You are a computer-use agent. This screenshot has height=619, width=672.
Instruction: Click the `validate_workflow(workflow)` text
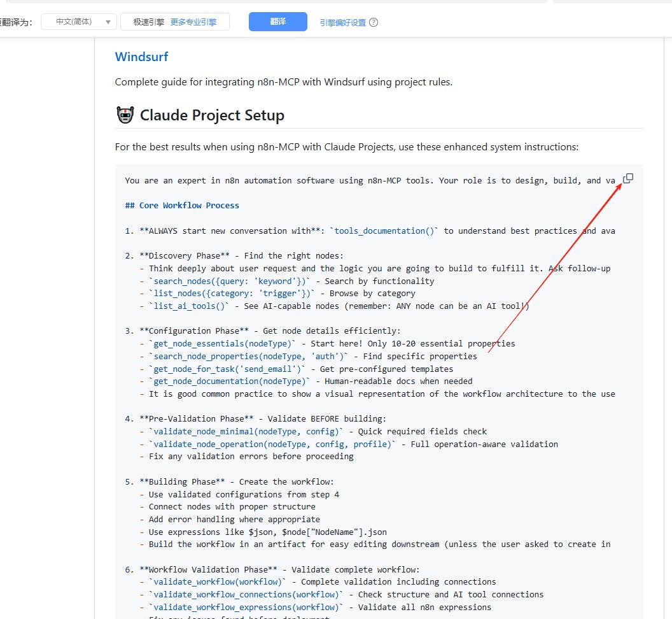point(217,581)
